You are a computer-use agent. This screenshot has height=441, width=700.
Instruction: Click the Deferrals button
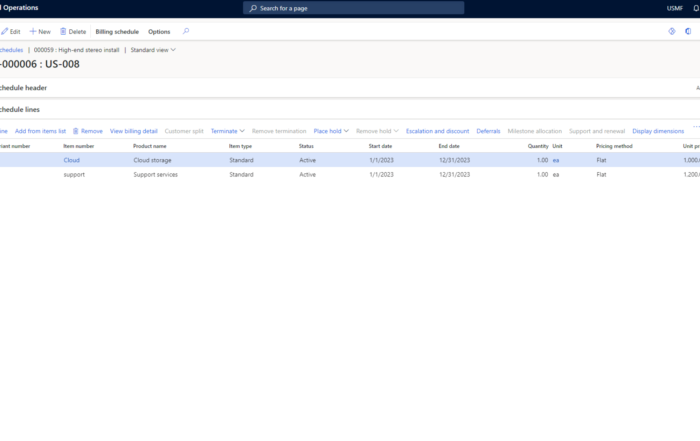click(x=488, y=131)
